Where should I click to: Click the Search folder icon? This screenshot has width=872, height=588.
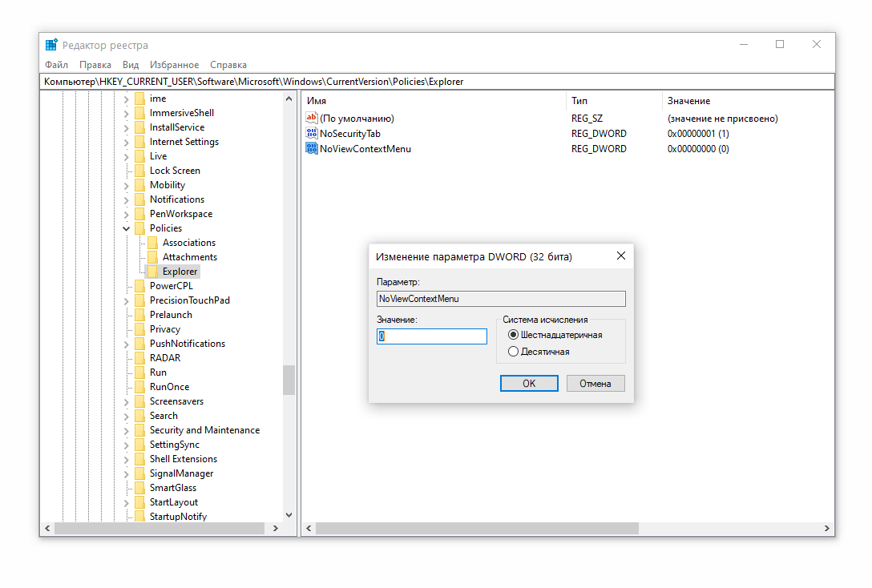[x=139, y=416]
